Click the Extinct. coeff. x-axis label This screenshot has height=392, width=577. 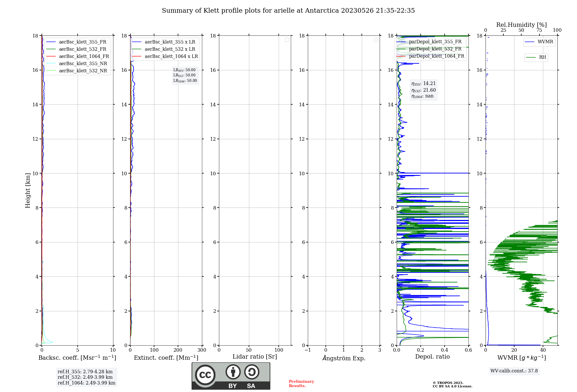166,358
